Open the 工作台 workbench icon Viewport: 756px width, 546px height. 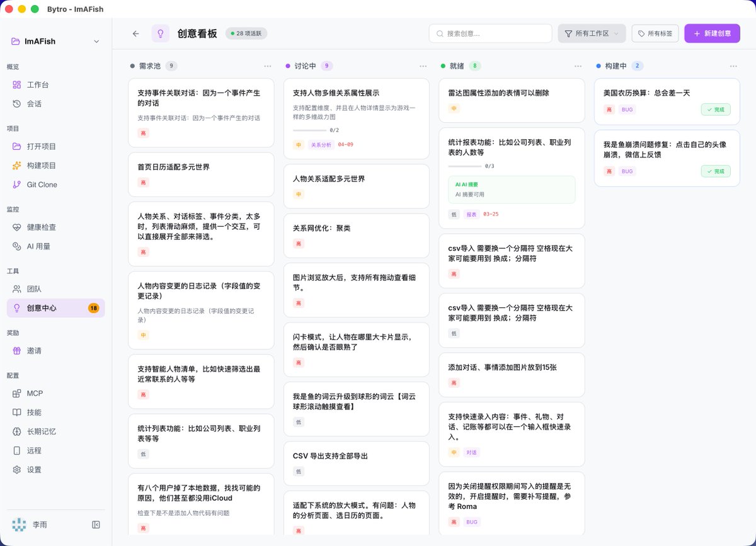click(x=17, y=84)
